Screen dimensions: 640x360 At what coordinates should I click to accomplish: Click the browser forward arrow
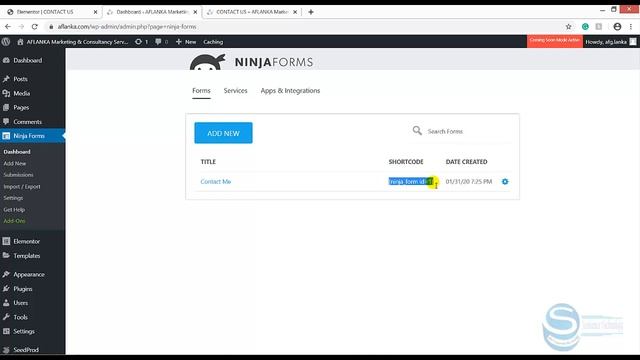[21, 27]
